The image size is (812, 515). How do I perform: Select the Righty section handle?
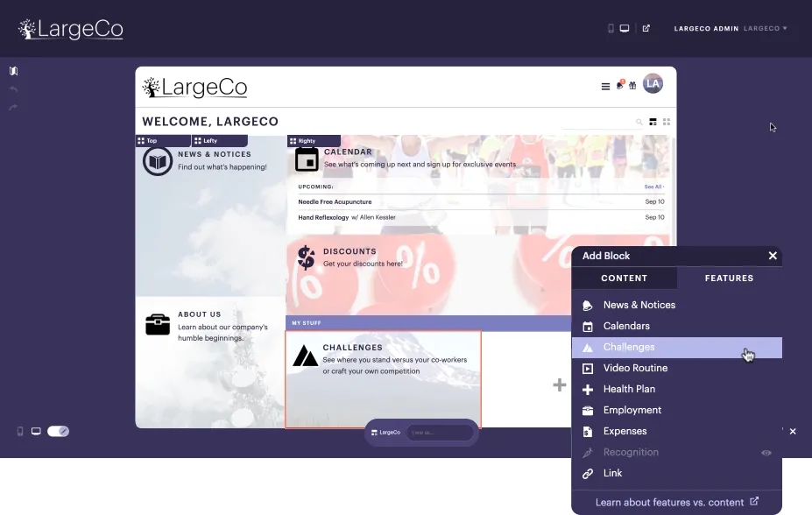coord(314,141)
